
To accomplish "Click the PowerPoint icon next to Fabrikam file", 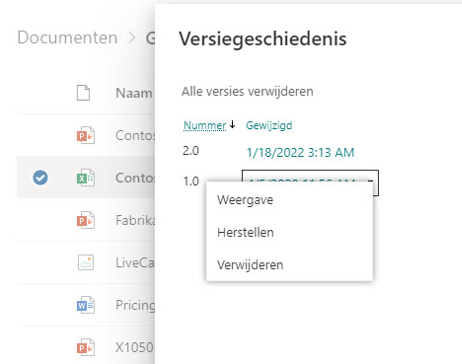I will point(86,220).
